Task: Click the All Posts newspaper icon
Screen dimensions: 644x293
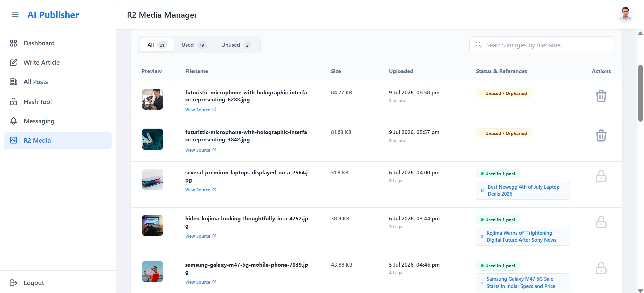Action: pos(13,82)
